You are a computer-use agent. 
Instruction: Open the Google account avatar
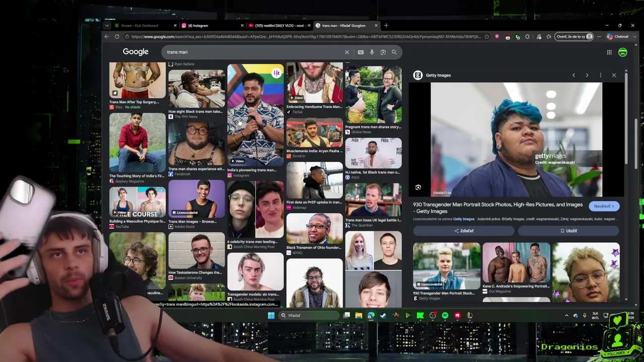[622, 52]
